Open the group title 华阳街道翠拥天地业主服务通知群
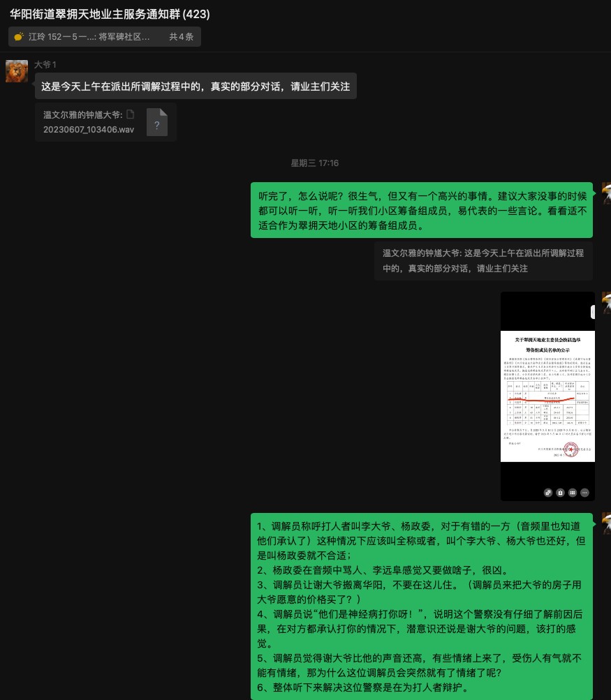Viewport: 611px width, 700px height. tap(110, 14)
